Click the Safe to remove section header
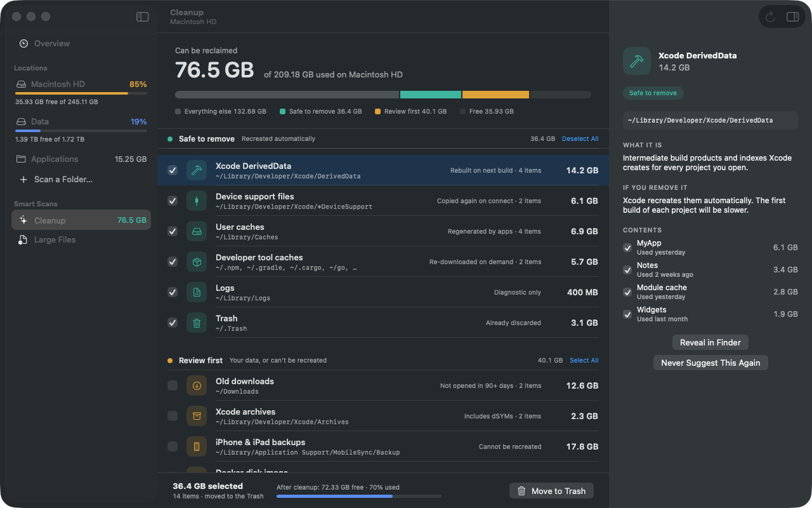 tap(383, 139)
